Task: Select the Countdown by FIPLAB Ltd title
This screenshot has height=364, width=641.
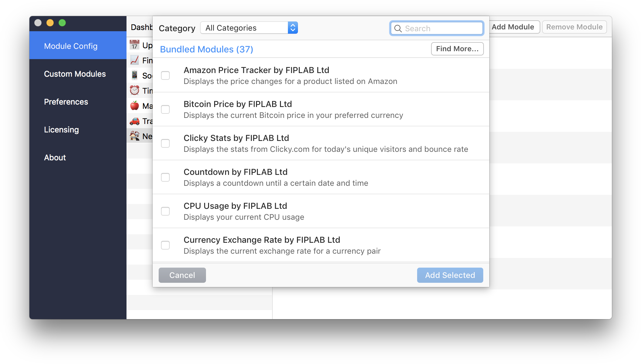Action: point(235,172)
